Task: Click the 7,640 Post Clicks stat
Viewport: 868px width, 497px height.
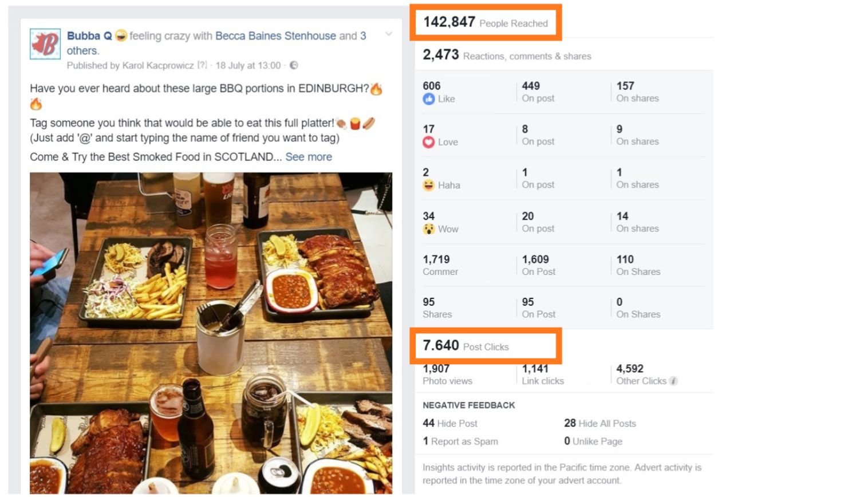Action: pyautogui.click(x=465, y=346)
